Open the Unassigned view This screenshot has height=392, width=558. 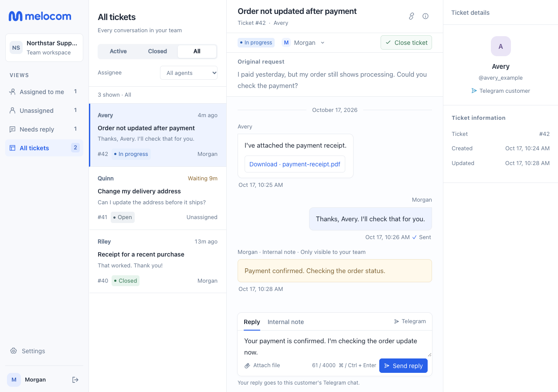point(44,111)
